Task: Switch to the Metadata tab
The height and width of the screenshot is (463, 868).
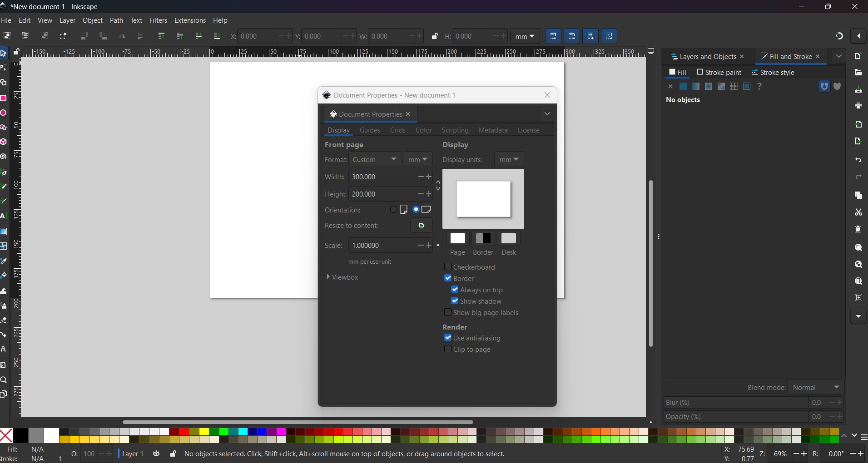Action: coord(493,130)
